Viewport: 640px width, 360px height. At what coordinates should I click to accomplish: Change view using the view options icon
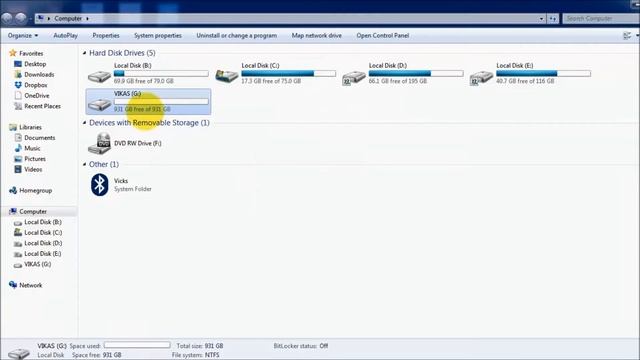pyautogui.click(x=627, y=36)
